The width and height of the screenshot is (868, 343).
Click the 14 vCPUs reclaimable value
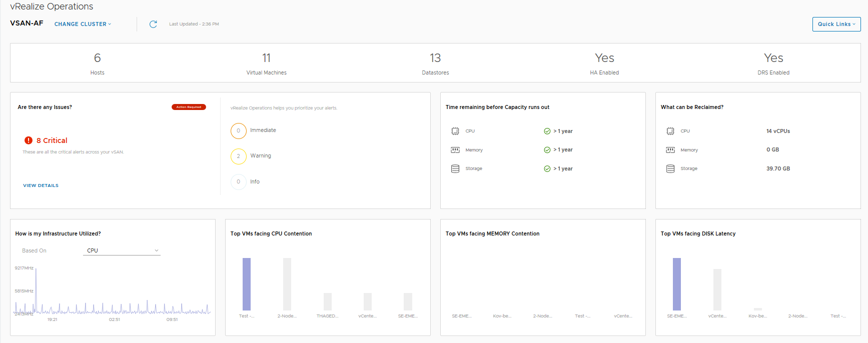pyautogui.click(x=778, y=131)
